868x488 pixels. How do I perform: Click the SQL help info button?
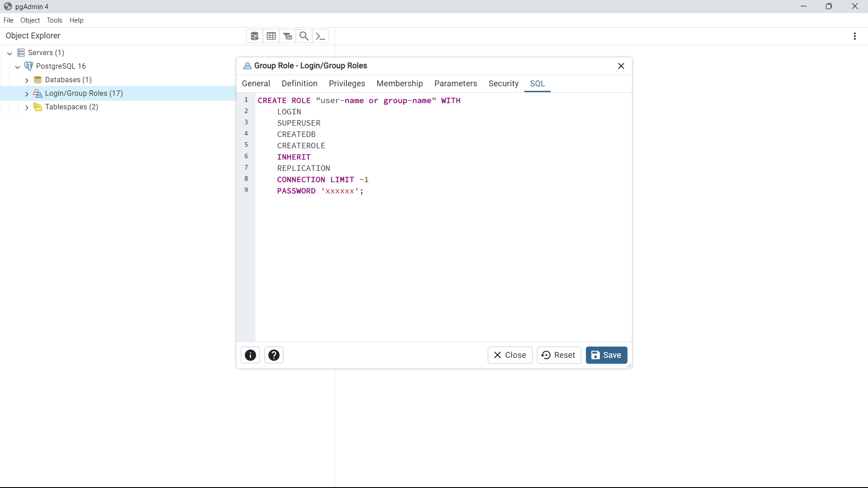250,355
